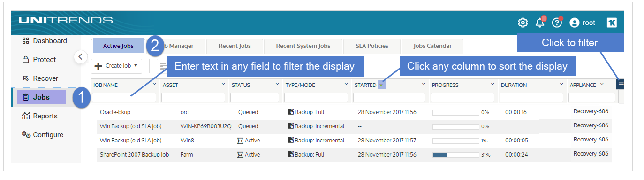Switch to the SLA Policies tab

tap(372, 46)
